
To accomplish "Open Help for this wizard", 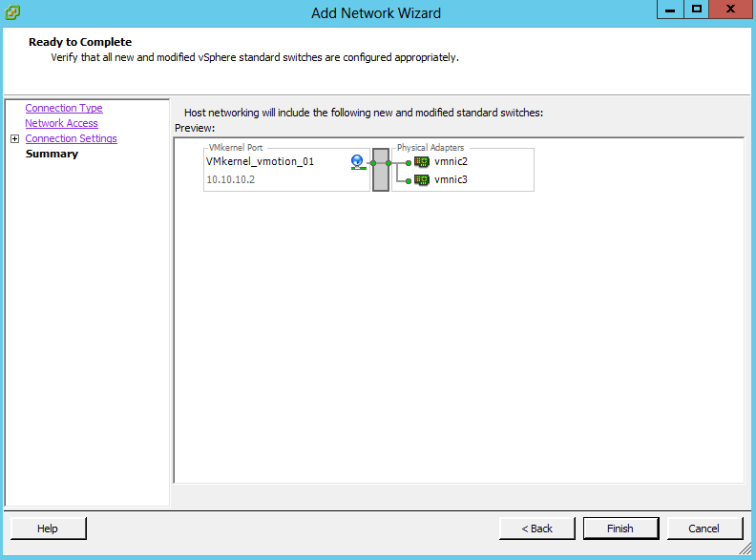I will tap(49, 529).
